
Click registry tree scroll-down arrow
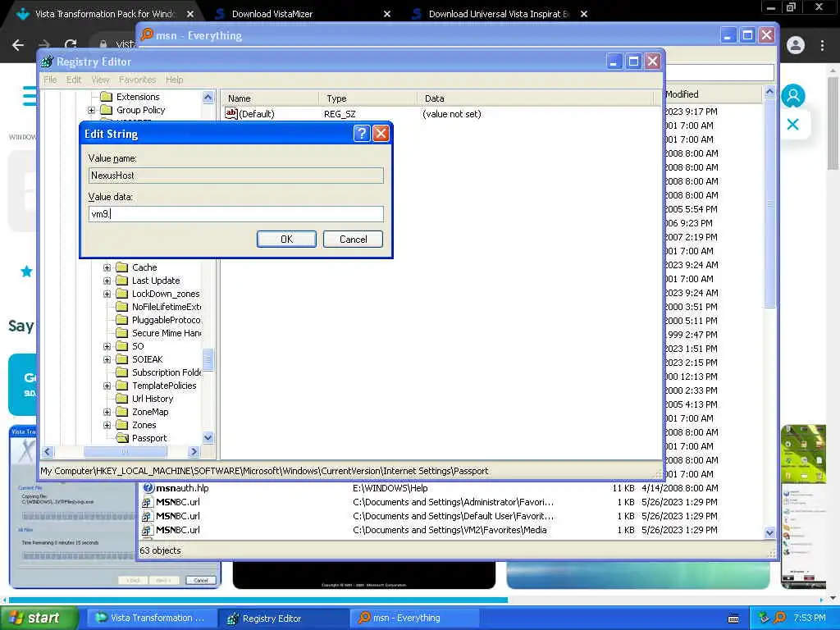pyautogui.click(x=208, y=438)
